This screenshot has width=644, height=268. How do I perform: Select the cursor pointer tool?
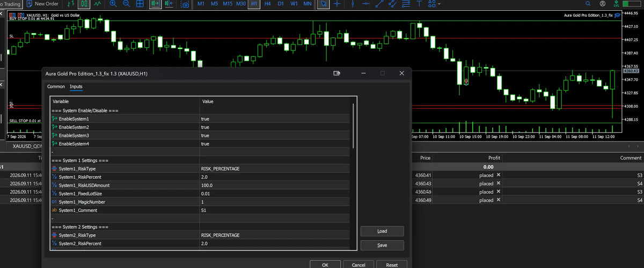tap(324, 4)
